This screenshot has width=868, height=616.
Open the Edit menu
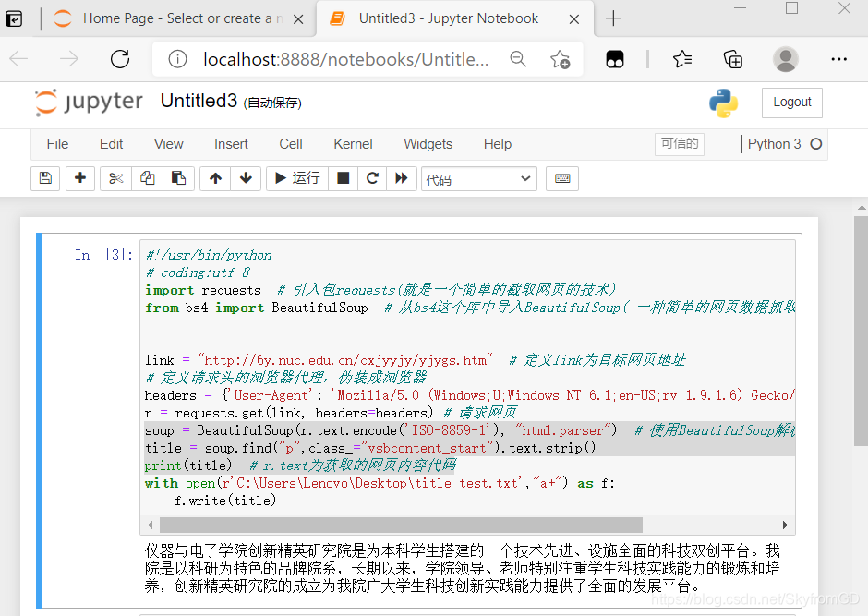point(111,144)
